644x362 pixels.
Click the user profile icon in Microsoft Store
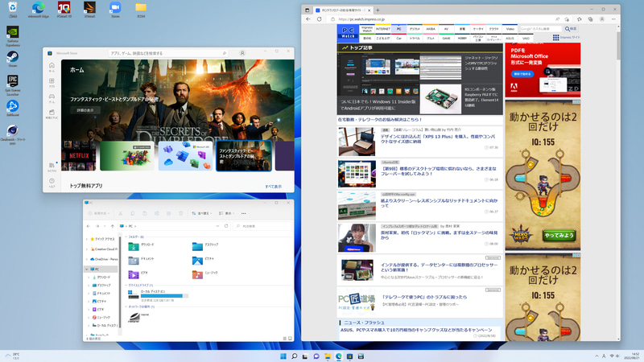[x=242, y=53]
